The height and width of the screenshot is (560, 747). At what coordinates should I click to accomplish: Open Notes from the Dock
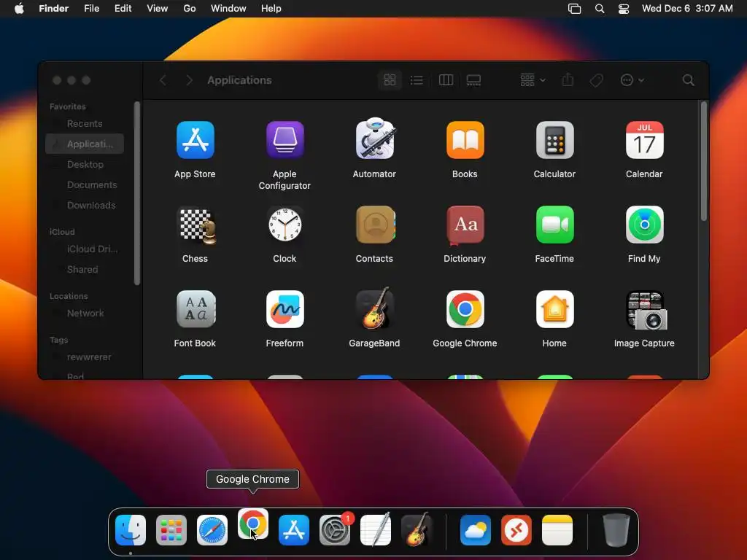pyautogui.click(x=557, y=530)
